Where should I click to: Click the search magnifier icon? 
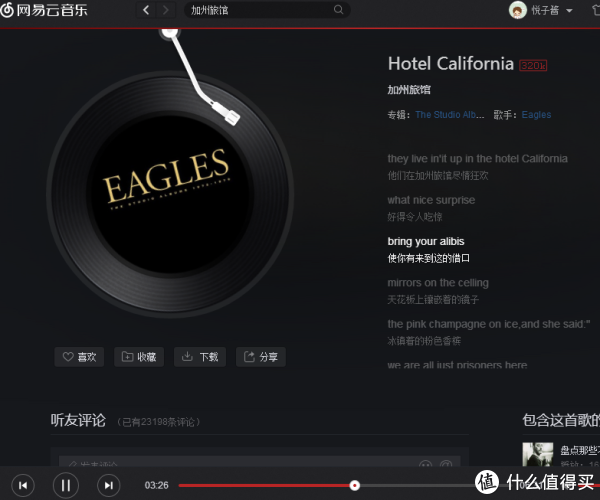coord(338,10)
